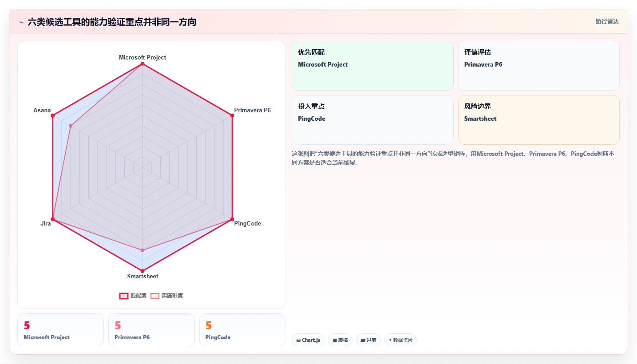Click the inner 实施难度 point above Smartsheet
Screen dimensions: 637x364
click(142, 250)
